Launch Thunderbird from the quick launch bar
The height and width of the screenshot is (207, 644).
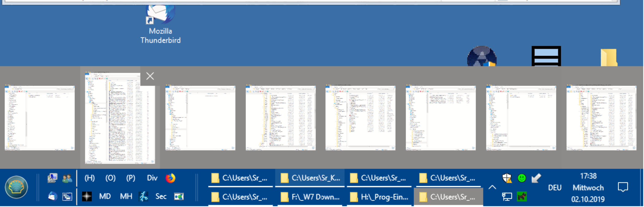[52, 196]
